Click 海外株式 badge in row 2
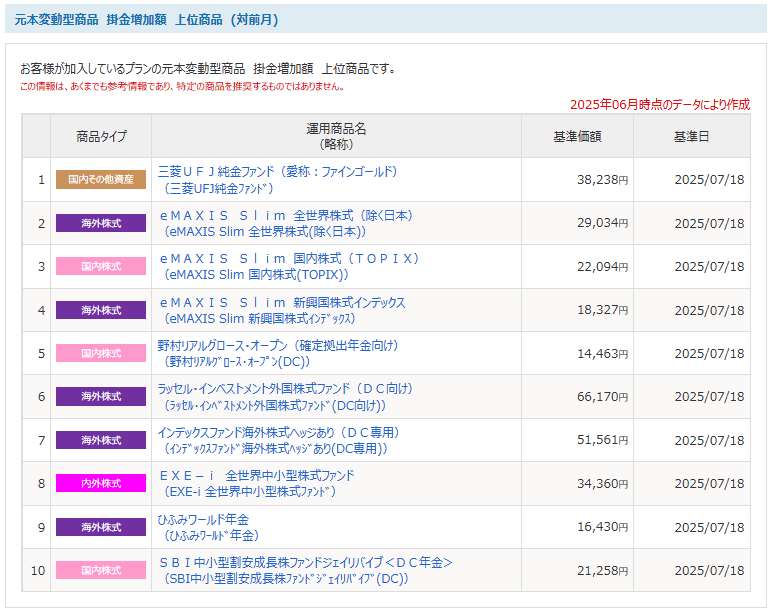The height and width of the screenshot is (609, 774). coord(101,223)
